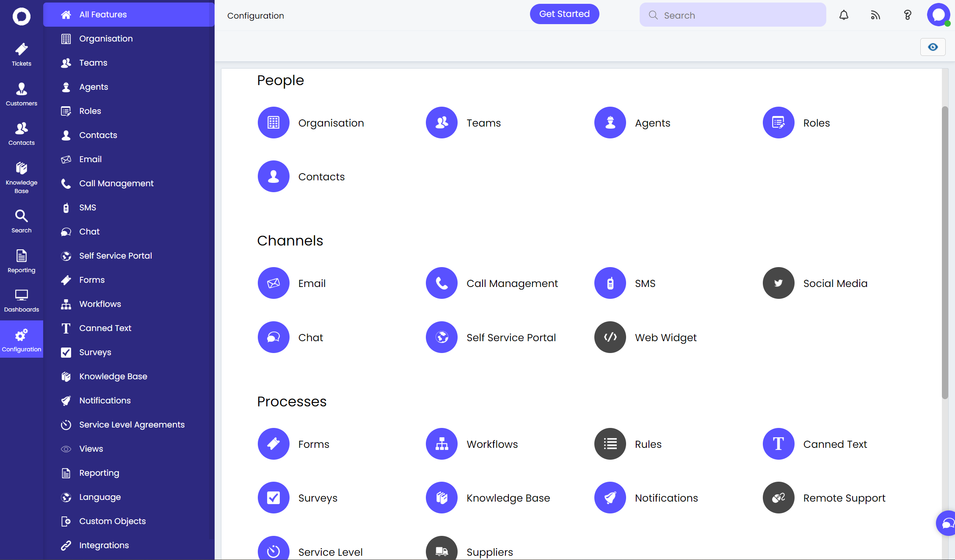Click the Social Media channel icon
This screenshot has width=955, height=560.
778,283
